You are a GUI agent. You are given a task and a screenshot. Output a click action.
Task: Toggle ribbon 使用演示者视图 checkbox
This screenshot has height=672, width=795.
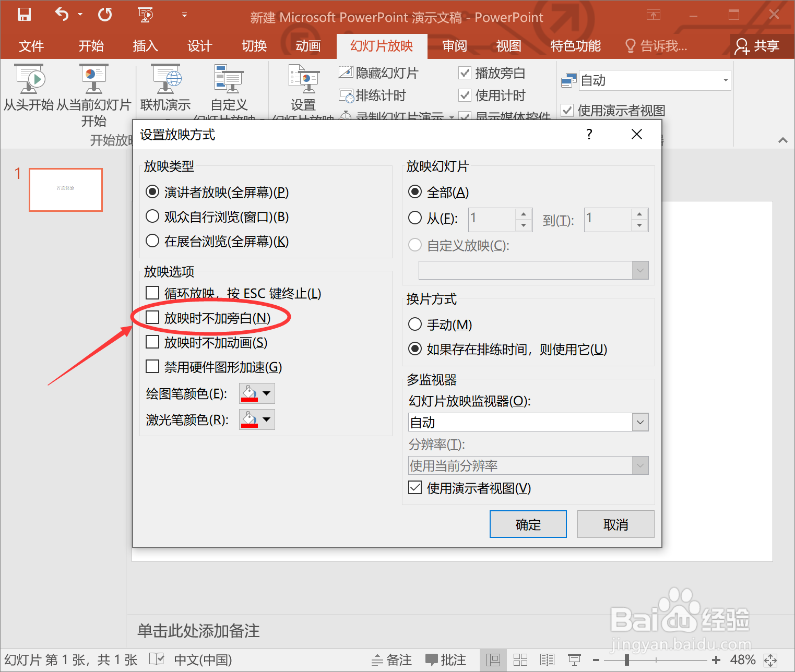pos(567,110)
